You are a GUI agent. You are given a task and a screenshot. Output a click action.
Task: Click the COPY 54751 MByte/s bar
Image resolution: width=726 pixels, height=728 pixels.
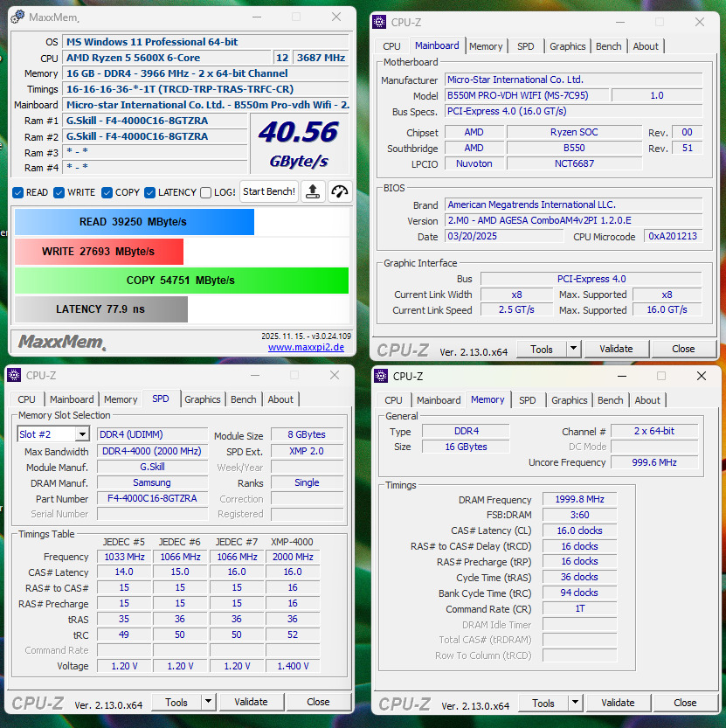pyautogui.click(x=182, y=281)
